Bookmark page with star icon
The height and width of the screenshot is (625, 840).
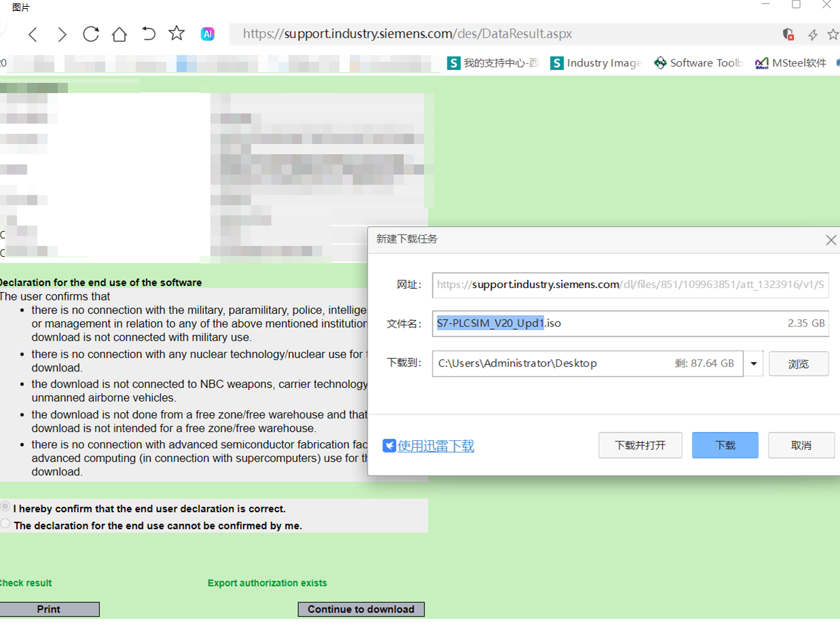(x=177, y=33)
